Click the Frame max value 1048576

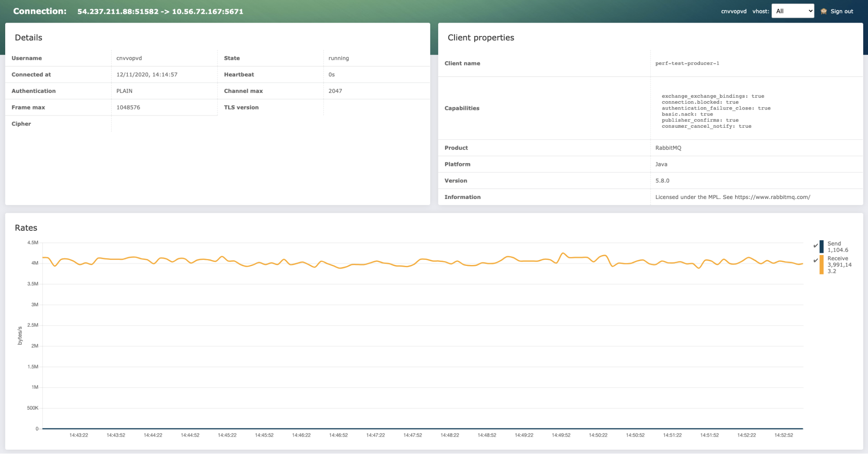coord(128,107)
